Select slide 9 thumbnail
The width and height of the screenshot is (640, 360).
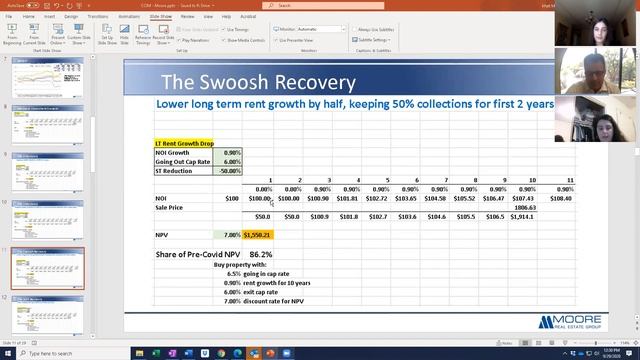(47, 172)
